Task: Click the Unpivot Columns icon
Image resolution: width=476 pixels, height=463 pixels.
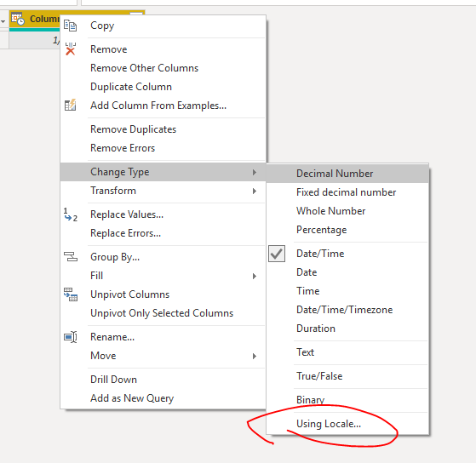Action: pos(71,294)
